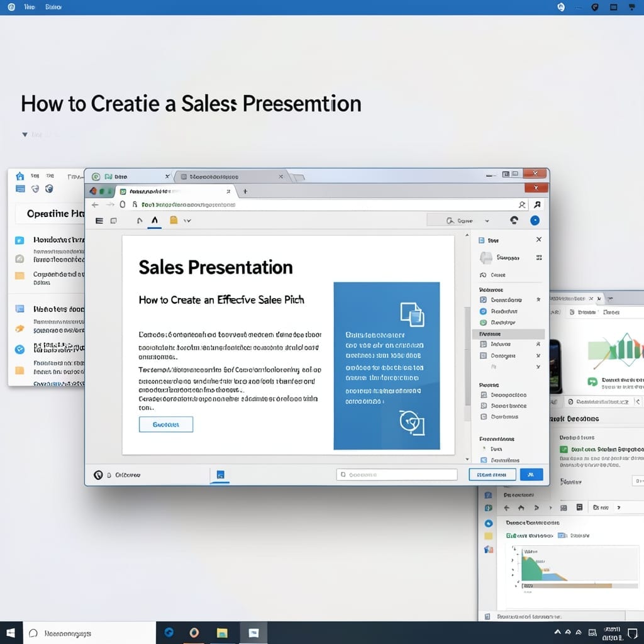
Task: Expand the small triangle under the page heading
Action: [x=25, y=135]
